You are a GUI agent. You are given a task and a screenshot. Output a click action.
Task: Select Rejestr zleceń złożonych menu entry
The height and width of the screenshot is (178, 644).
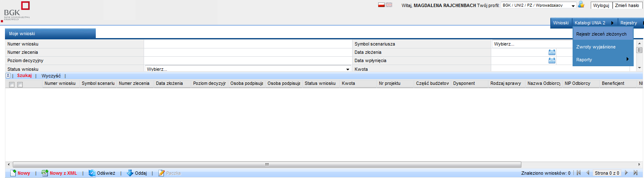coord(603,34)
